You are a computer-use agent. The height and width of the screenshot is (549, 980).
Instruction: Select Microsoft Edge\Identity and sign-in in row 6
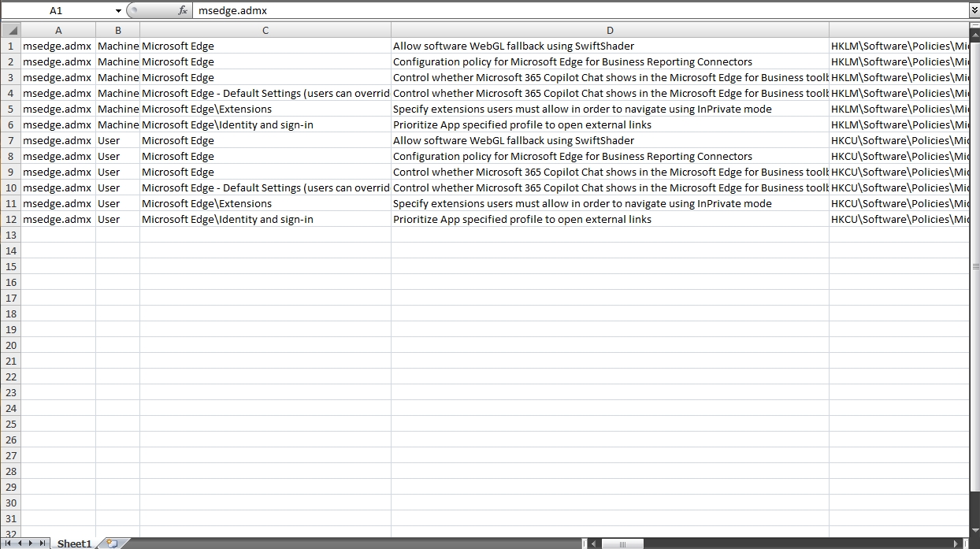click(265, 124)
